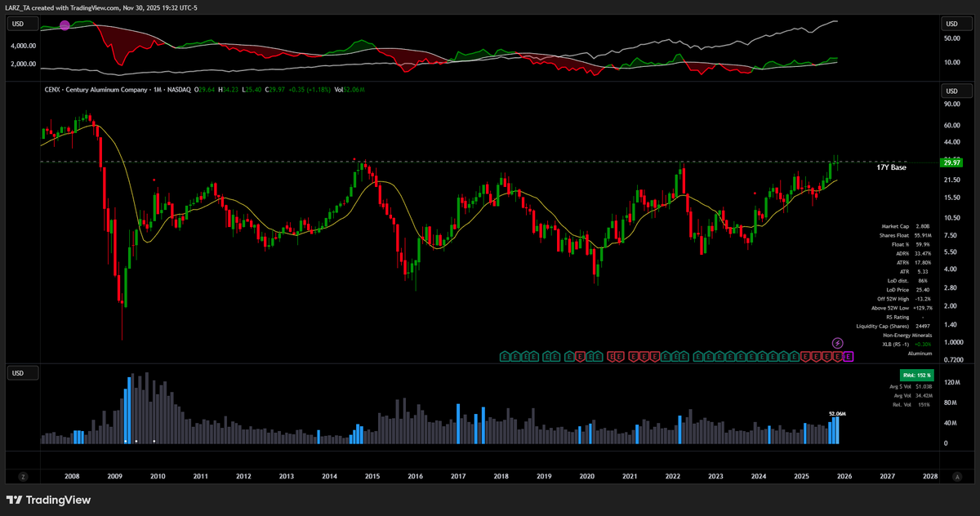Click the 2028 label on time axis
The image size is (980, 516).
coord(929,476)
